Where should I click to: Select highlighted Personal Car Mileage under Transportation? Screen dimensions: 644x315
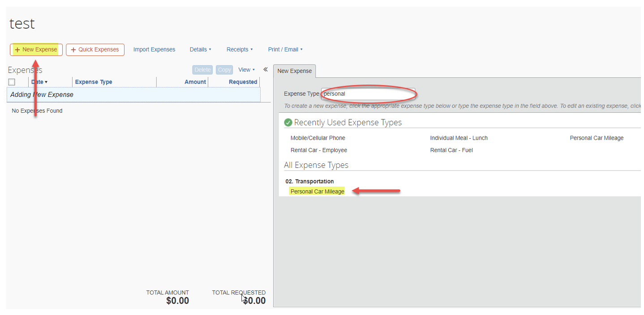click(318, 192)
